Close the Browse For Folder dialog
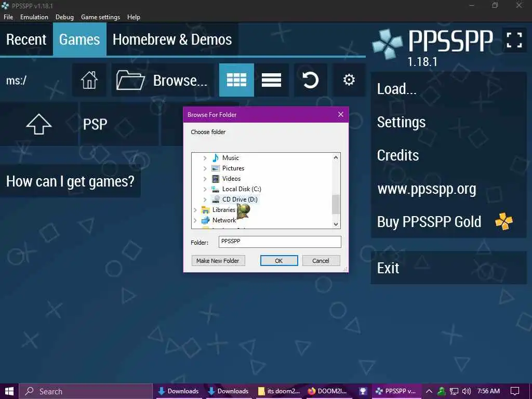The image size is (532, 399). [x=341, y=114]
